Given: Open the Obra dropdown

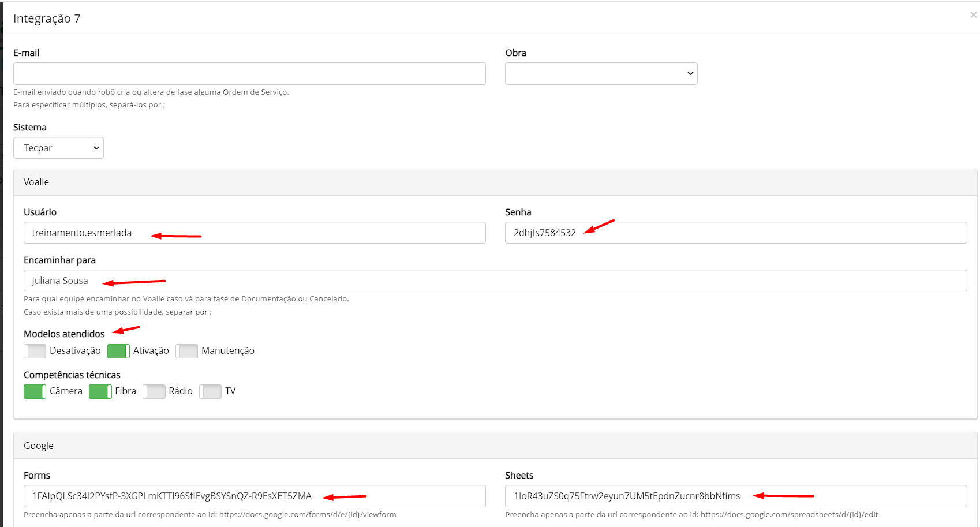Looking at the screenshot, I should point(601,74).
